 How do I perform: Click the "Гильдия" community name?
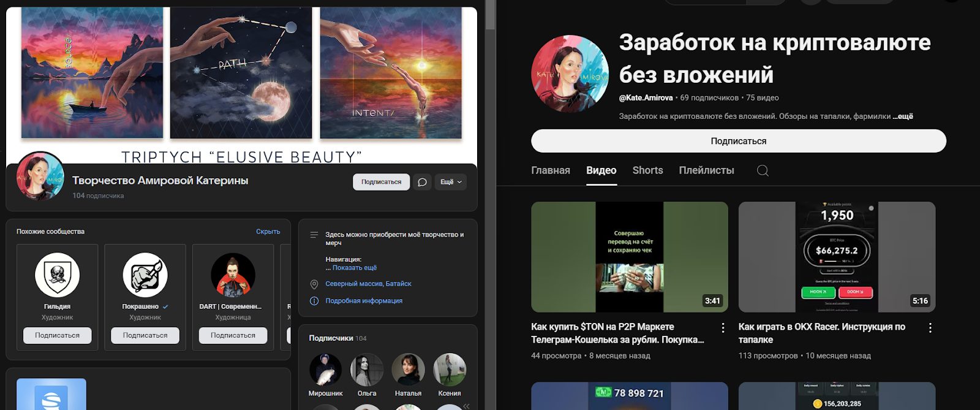(x=57, y=306)
